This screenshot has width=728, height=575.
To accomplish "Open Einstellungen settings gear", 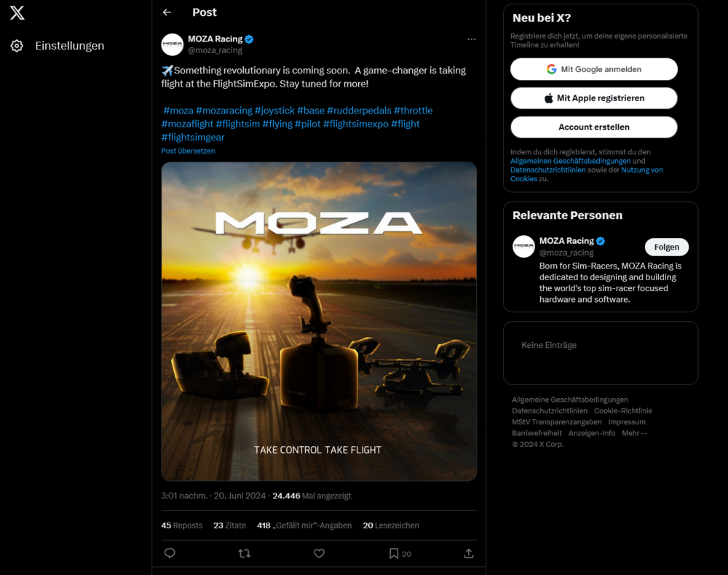I will (17, 46).
